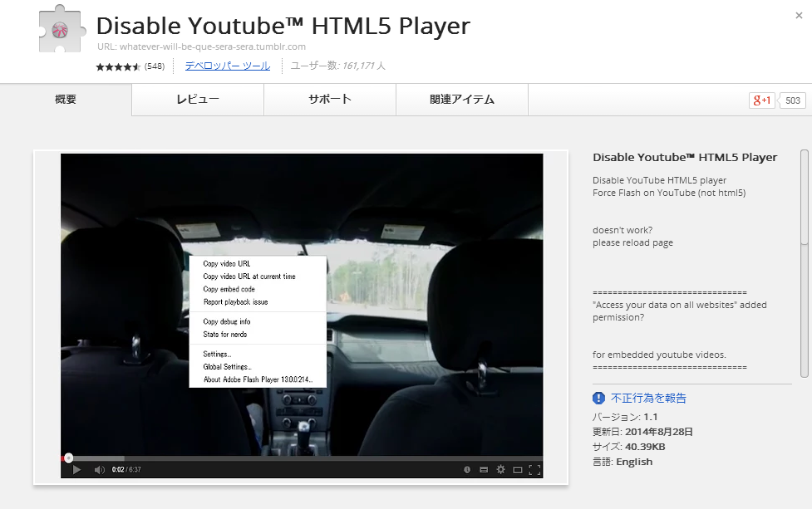This screenshot has width=812, height=509.
Task: Open the デベロッパー ツール category link
Action: [228, 66]
